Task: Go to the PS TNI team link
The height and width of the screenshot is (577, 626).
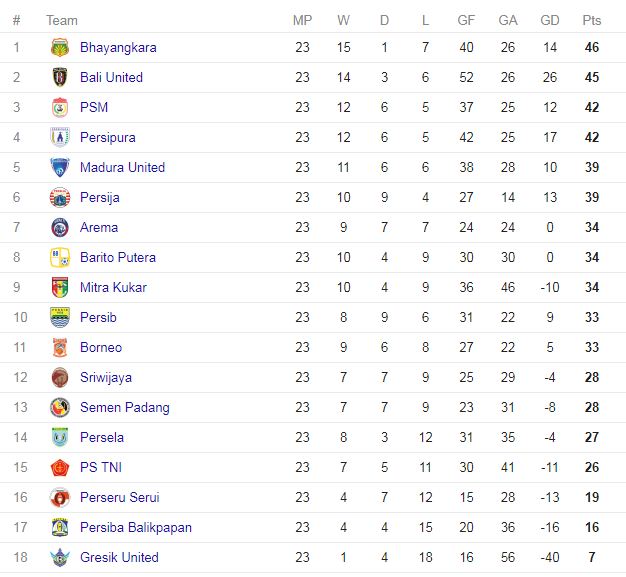Action: 101,467
